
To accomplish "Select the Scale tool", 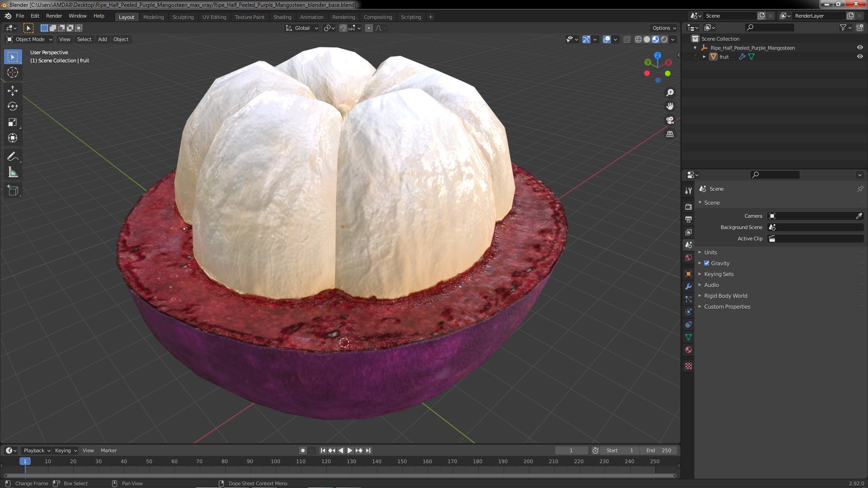I will point(13,122).
